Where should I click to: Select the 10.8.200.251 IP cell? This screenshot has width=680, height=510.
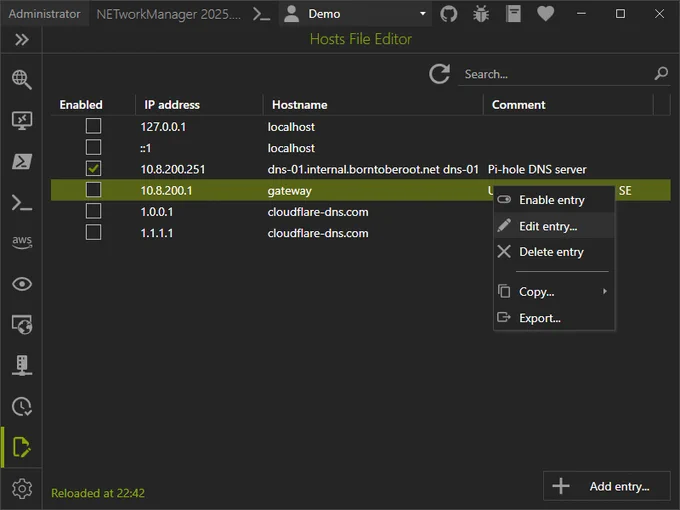(x=173, y=169)
